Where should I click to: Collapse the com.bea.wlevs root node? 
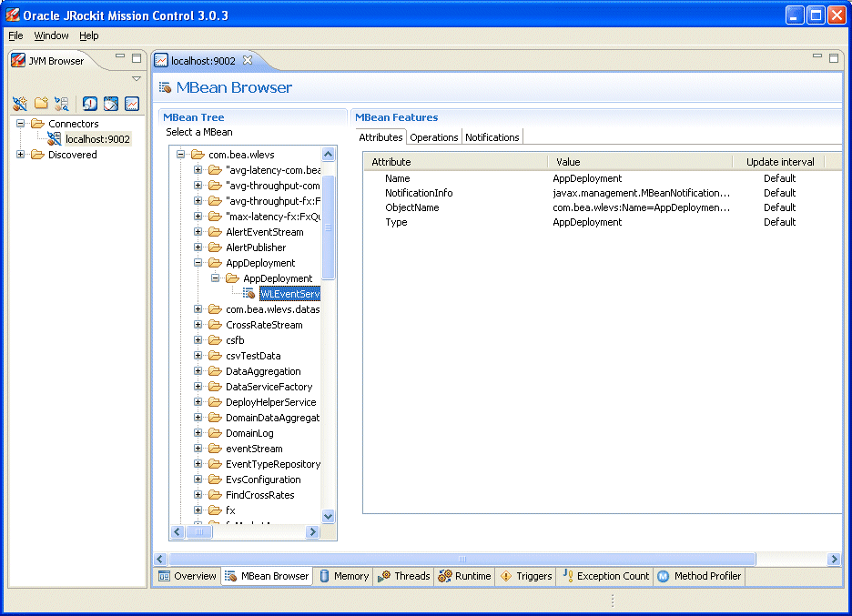pyautogui.click(x=180, y=155)
